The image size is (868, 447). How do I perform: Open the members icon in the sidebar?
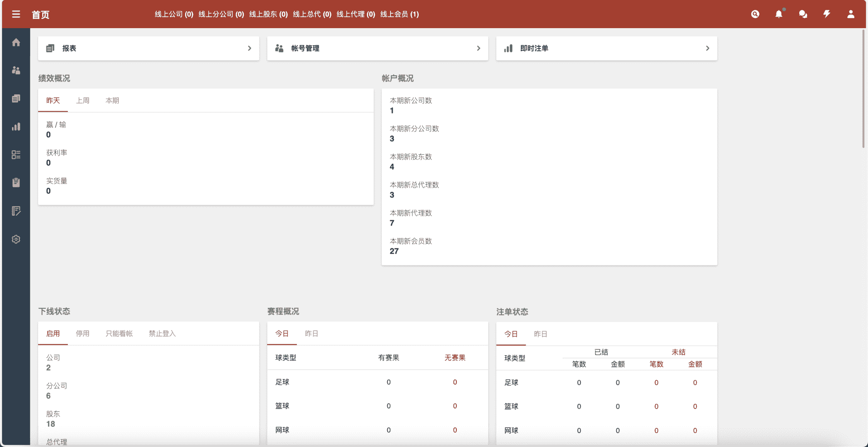16,70
